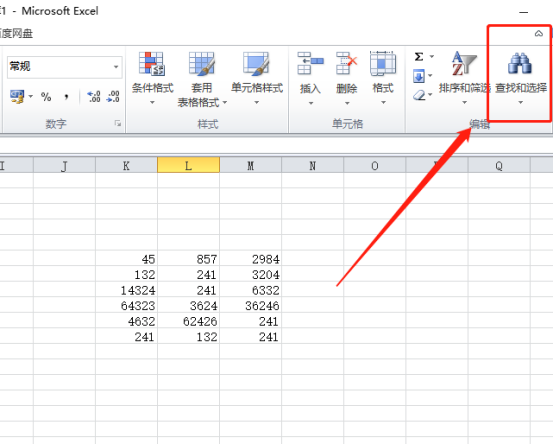Viewport: 554px width, 444px height.
Task: Open the 百度网盘 tab
Action: coord(16,34)
